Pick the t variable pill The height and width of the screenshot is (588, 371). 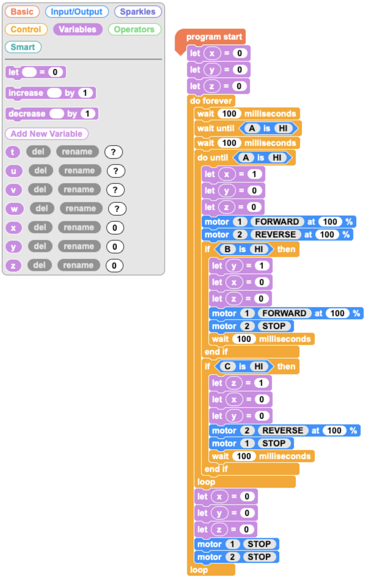pos(13,152)
